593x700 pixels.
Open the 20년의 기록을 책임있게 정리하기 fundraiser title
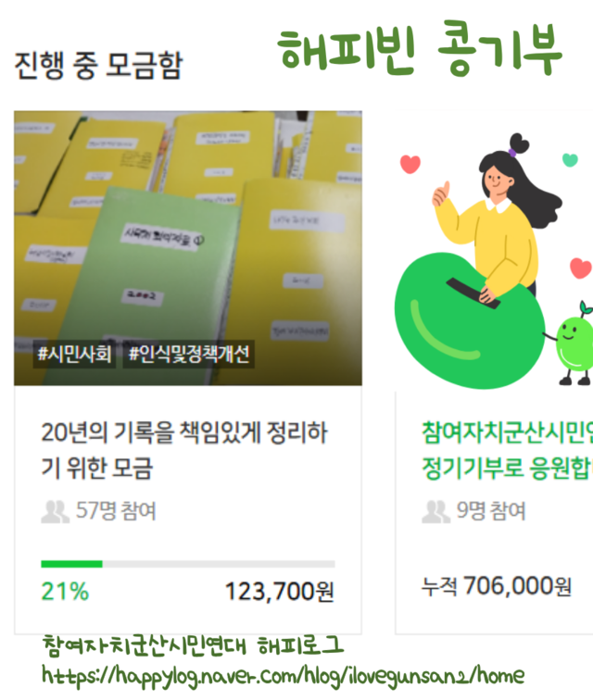pos(184,450)
